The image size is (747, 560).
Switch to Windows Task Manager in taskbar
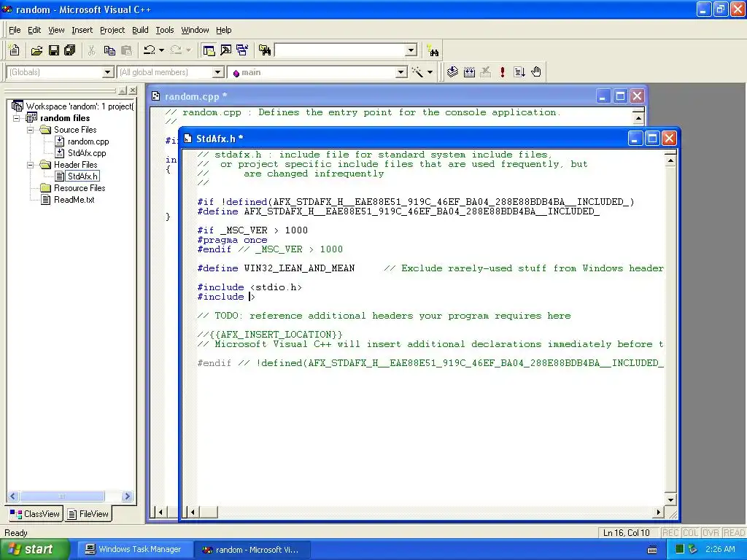coord(134,550)
